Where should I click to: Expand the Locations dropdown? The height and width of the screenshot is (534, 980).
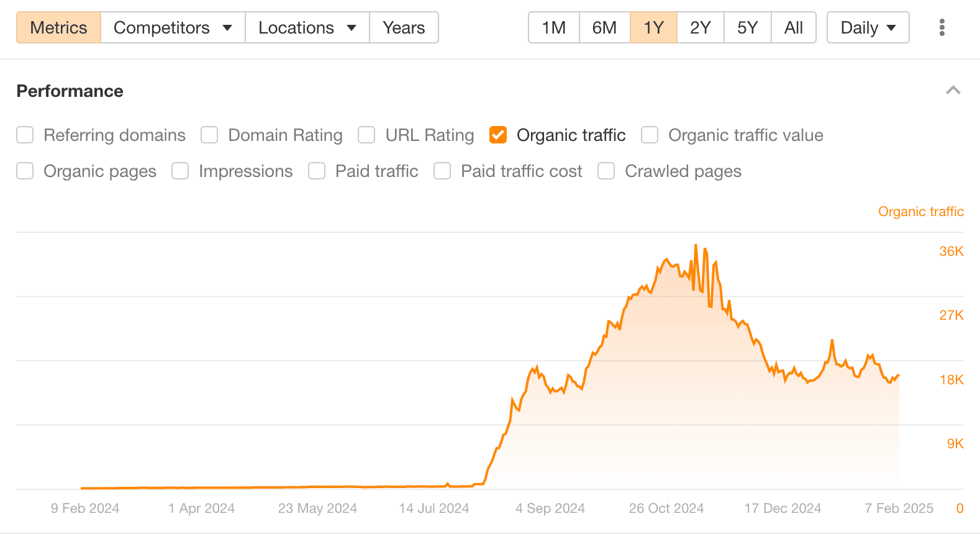[x=307, y=27]
